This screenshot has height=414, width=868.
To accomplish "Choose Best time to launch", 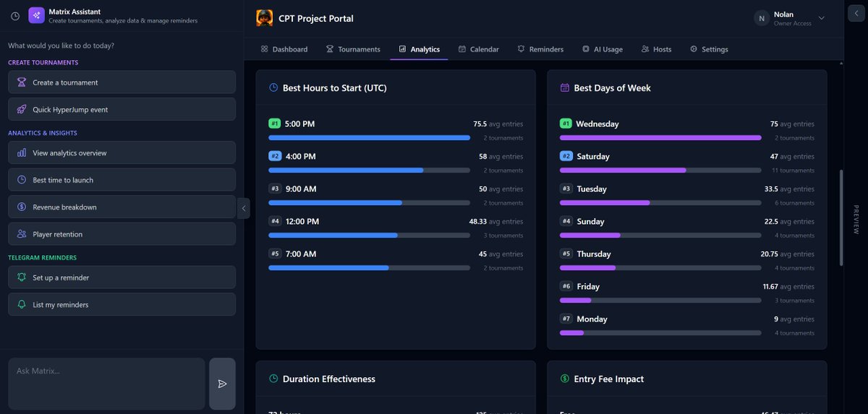I will 122,180.
